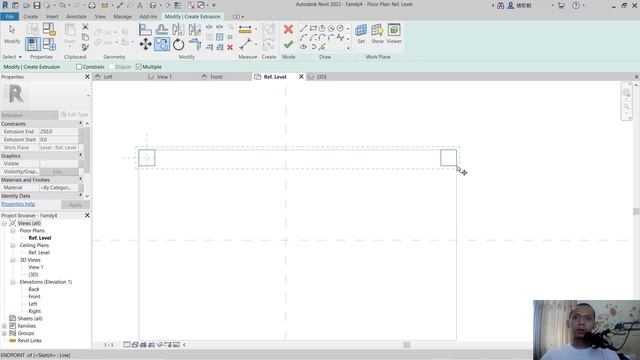
Task: Collapse the Floor Plans tree node
Action: coord(13,231)
